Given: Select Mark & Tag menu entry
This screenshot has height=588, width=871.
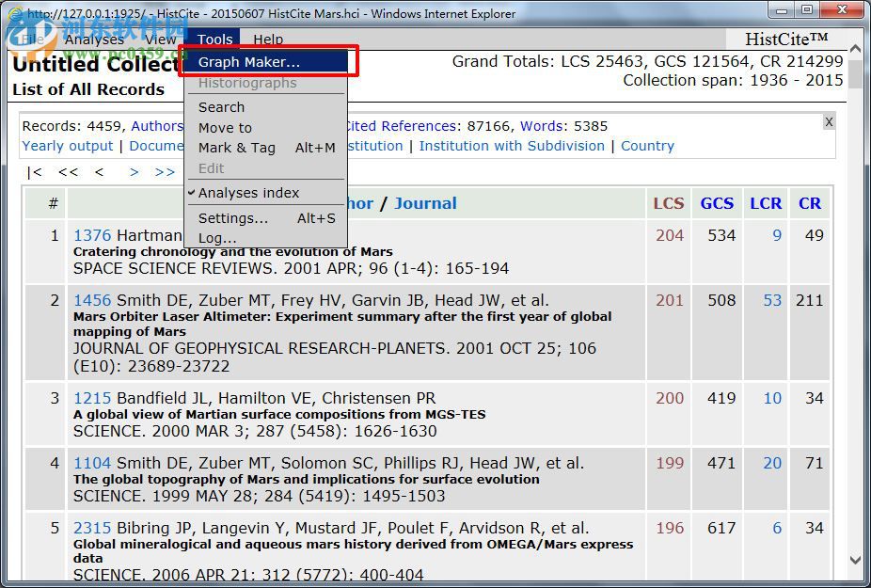Looking at the screenshot, I should [x=265, y=148].
